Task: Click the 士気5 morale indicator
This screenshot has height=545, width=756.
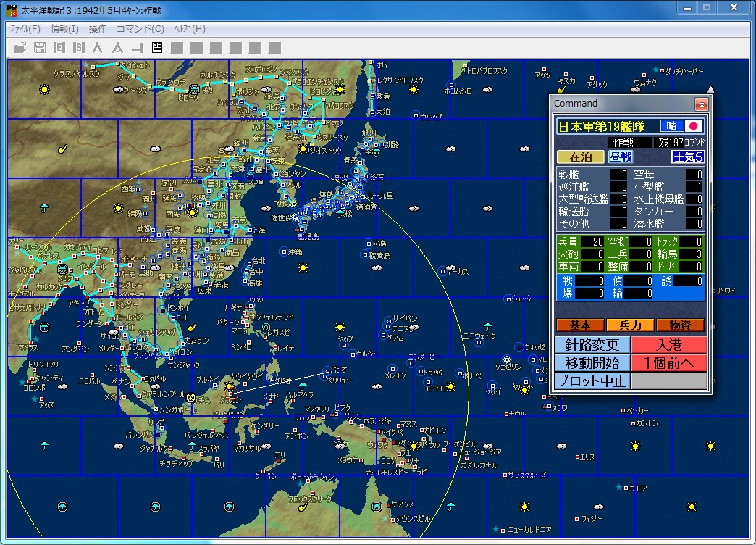Action: (x=688, y=157)
